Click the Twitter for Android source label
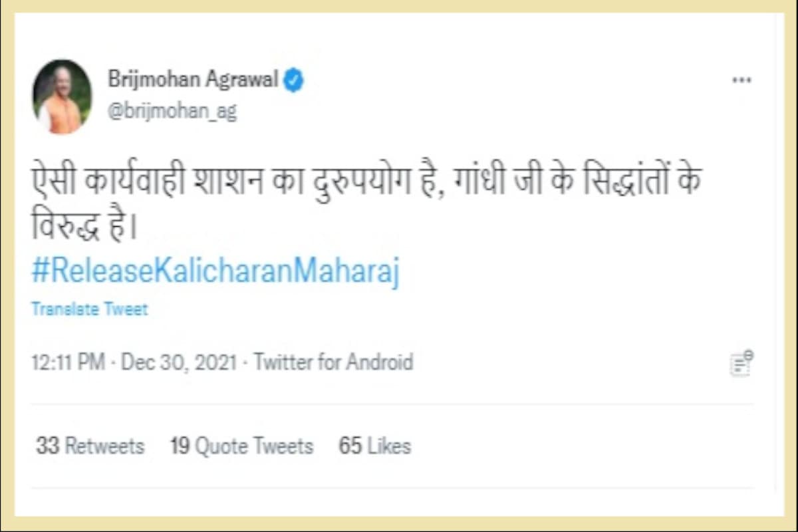Image resolution: width=798 pixels, height=532 pixels. tap(332, 362)
